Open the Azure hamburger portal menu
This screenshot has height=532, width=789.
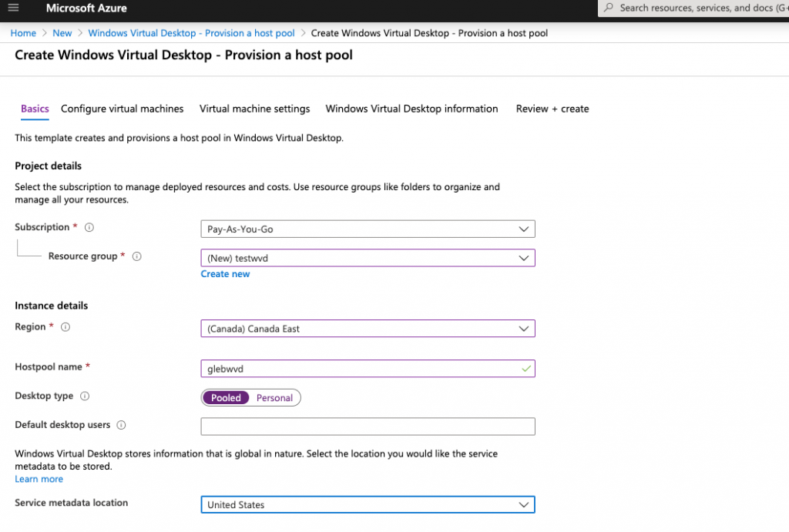point(13,8)
